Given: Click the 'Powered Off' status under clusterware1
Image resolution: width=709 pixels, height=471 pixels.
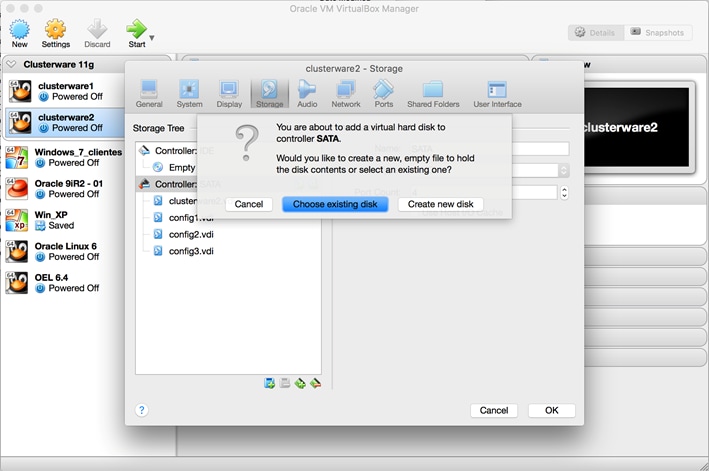Looking at the screenshot, I should (77, 96).
